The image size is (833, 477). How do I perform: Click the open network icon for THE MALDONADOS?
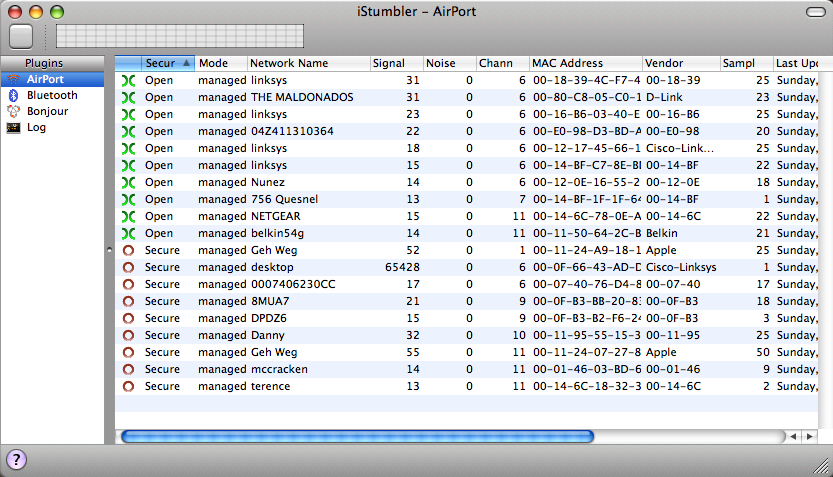[128, 98]
